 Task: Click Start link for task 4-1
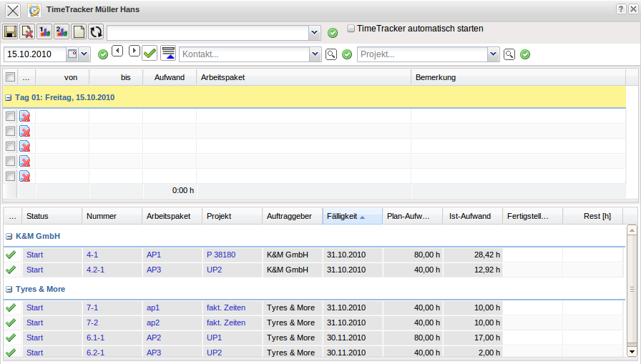[x=34, y=254]
